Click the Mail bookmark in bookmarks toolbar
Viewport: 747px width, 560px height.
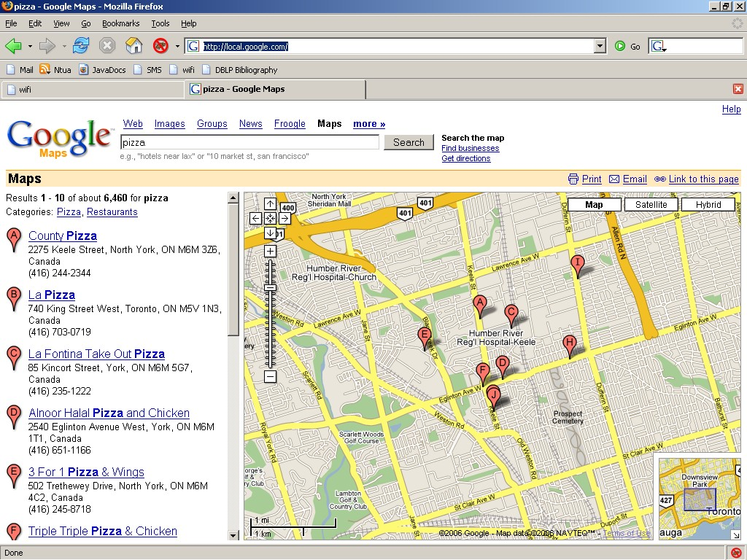click(x=20, y=70)
